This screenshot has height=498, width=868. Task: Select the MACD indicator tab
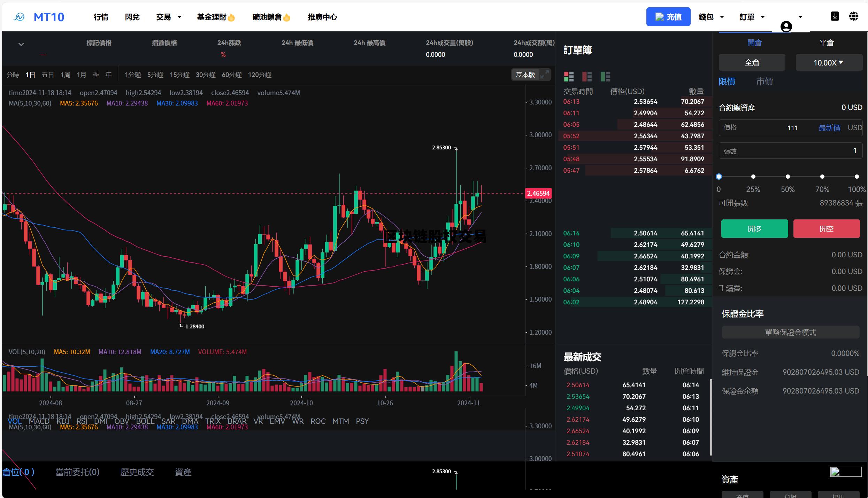click(x=39, y=421)
